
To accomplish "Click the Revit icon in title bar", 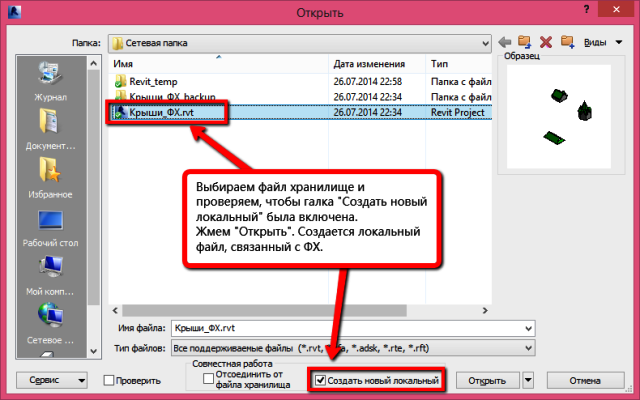I will click(x=14, y=11).
